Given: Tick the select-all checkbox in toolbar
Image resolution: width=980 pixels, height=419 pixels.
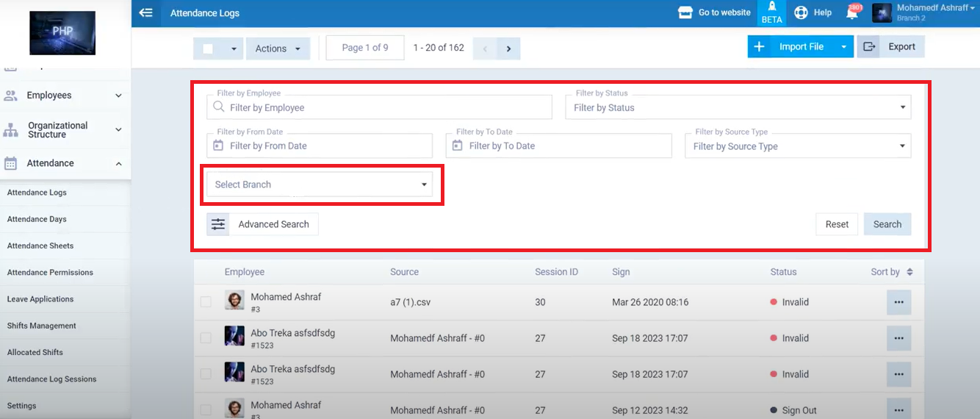Looking at the screenshot, I should (x=208, y=49).
